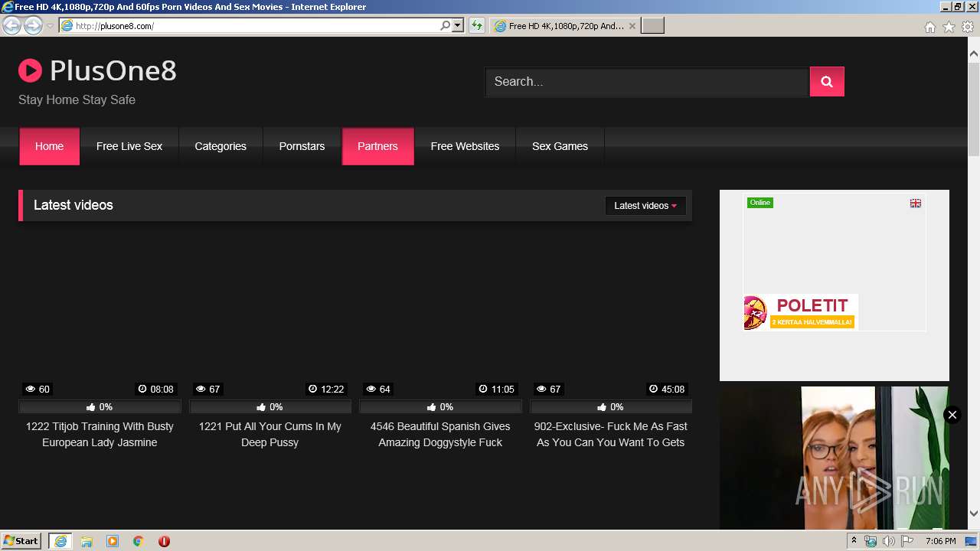This screenshot has height=551, width=980.
Task: Open the File Explorer folder taskbar icon
Action: 87,541
